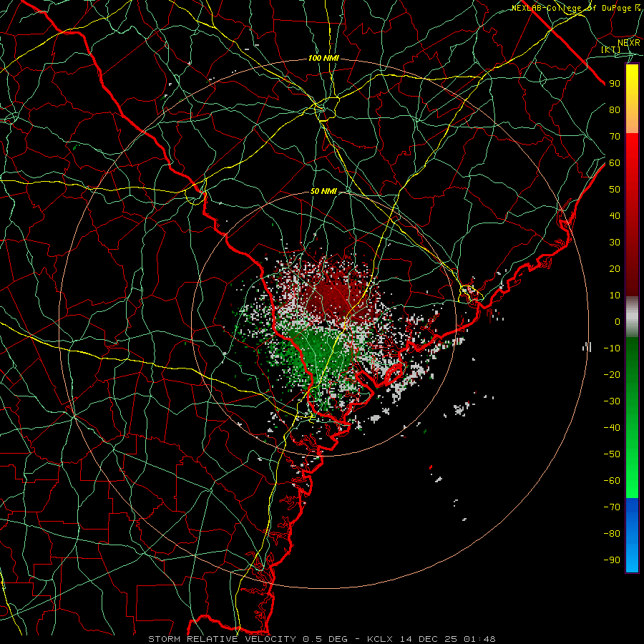Click the -20 value on the velocity scale
This screenshot has width=644, height=644.
pos(612,374)
